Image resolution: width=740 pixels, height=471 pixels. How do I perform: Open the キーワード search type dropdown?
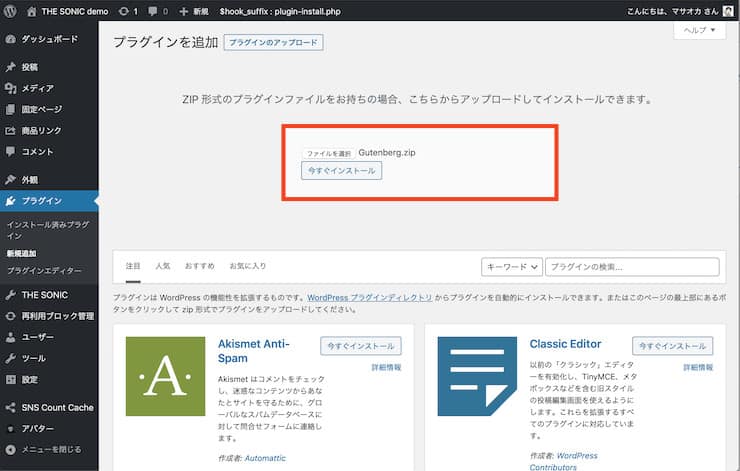point(512,267)
